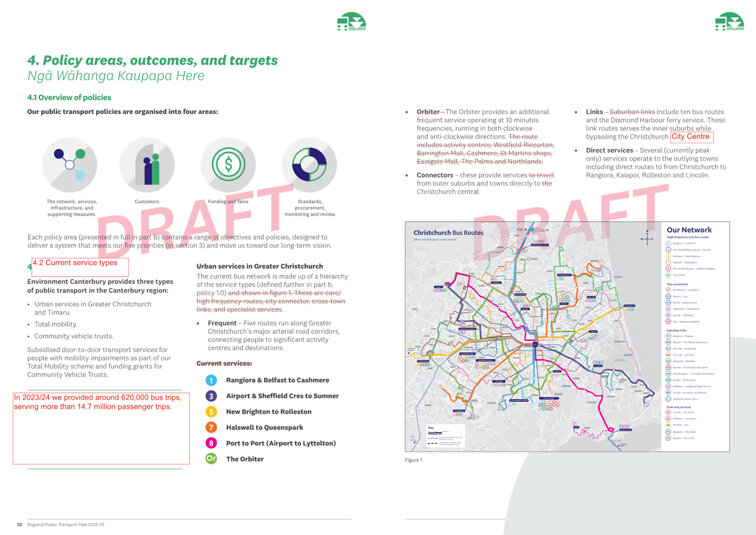The height and width of the screenshot is (535, 756).
Task: Click the 'Ngā Wāhanga Kaupapa Here' subtitle
Action: click(x=116, y=76)
